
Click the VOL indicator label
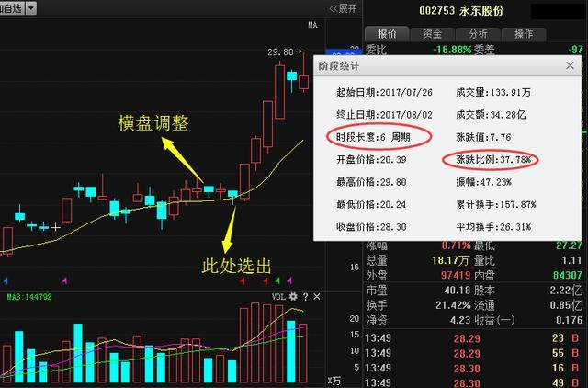tap(278, 297)
